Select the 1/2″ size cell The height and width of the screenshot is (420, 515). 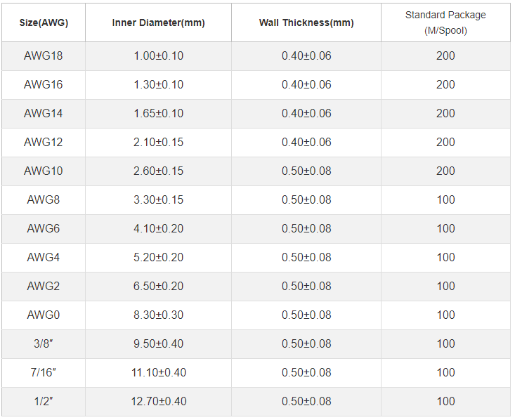[44, 401]
